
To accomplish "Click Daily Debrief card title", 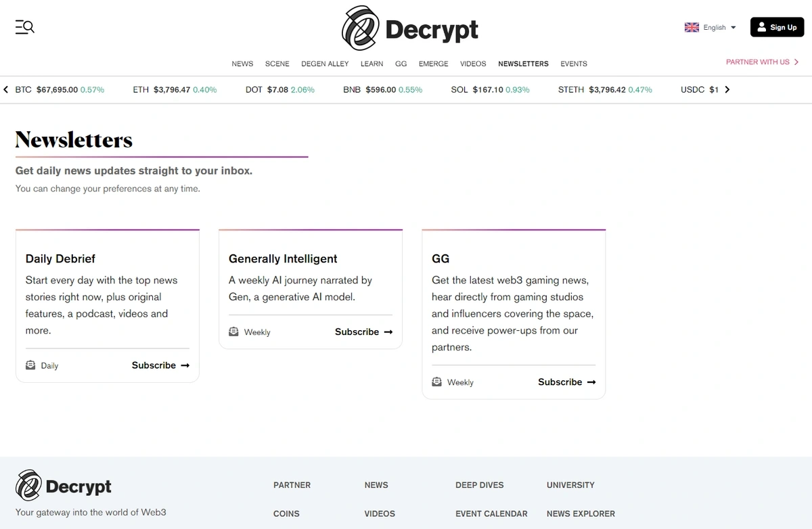I will (x=60, y=258).
